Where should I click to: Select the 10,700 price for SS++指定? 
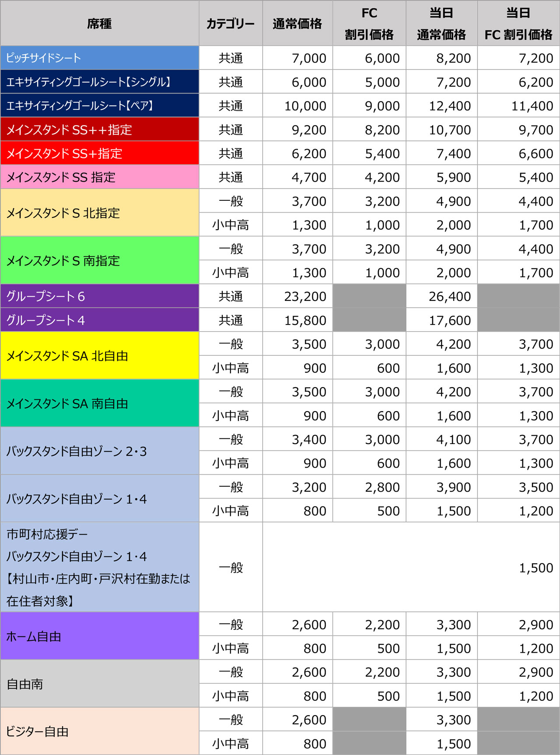coord(449,130)
